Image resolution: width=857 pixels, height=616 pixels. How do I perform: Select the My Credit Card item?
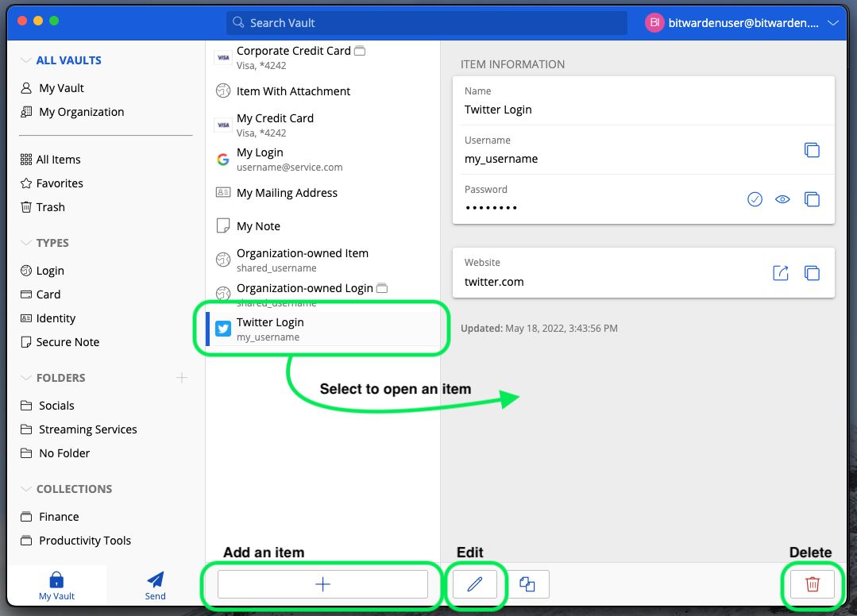coord(323,125)
